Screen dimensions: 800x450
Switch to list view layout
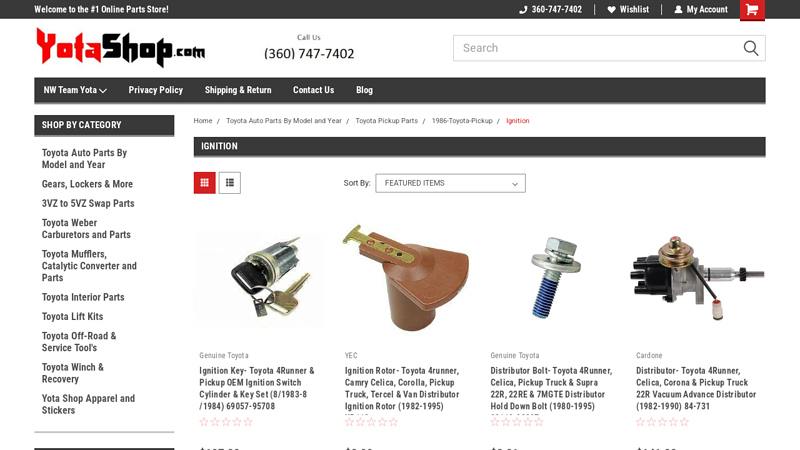pos(230,183)
